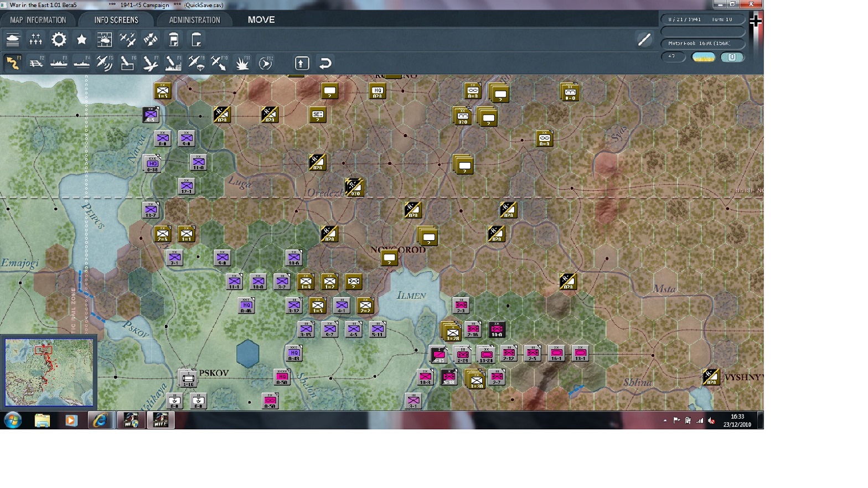Image resolution: width=868 pixels, height=488 pixels.
Task: Select the F7 bomb airfield mode
Action: pos(151,63)
